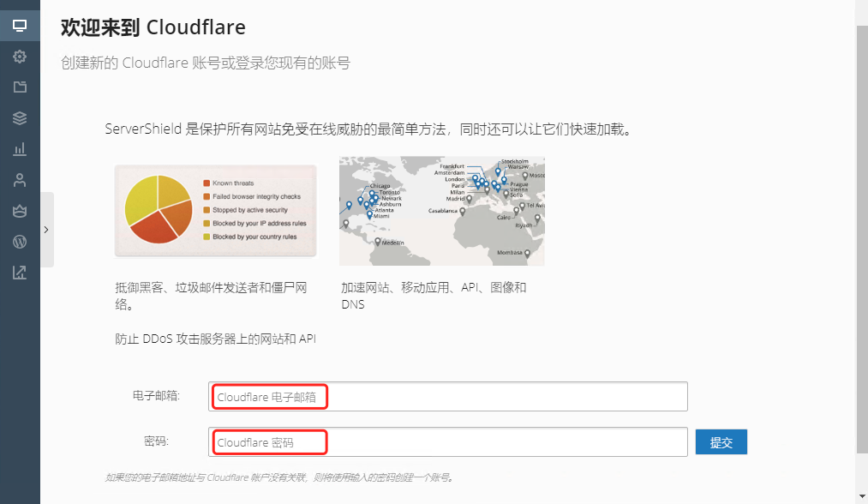This screenshot has height=504, width=868.
Task: Select the folder icon in the sidebar
Action: point(20,87)
